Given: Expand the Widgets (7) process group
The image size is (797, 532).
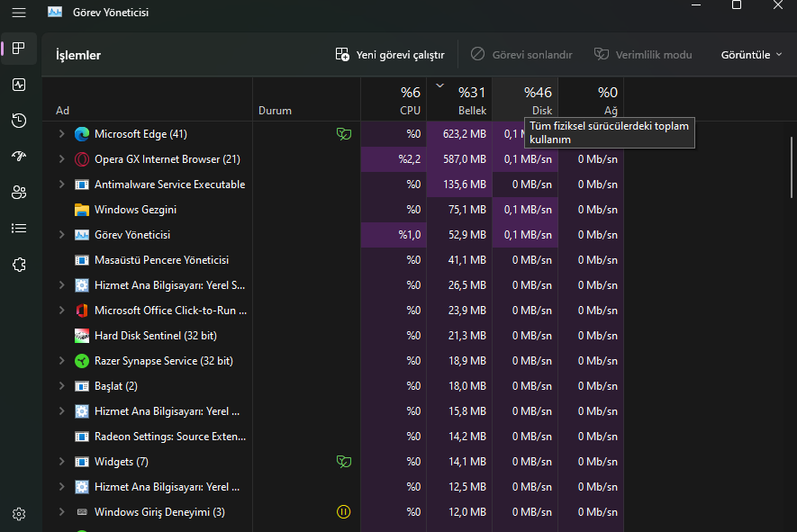Looking at the screenshot, I should 61,462.
